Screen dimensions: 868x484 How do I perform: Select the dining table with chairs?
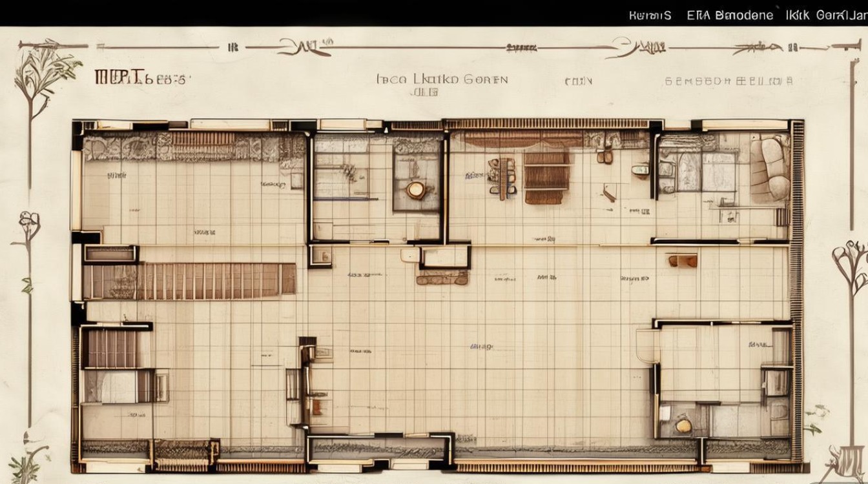click(502, 176)
